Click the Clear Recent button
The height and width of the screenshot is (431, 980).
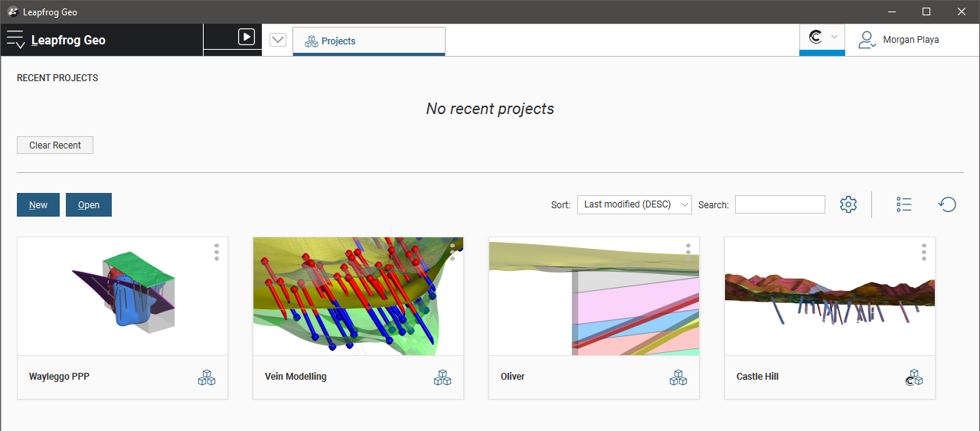[x=55, y=145]
